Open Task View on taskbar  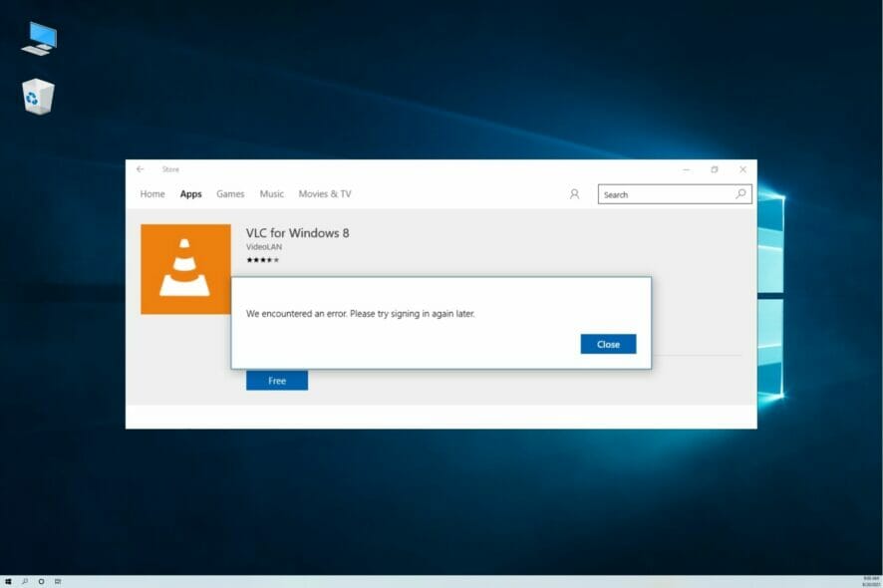coord(58,581)
